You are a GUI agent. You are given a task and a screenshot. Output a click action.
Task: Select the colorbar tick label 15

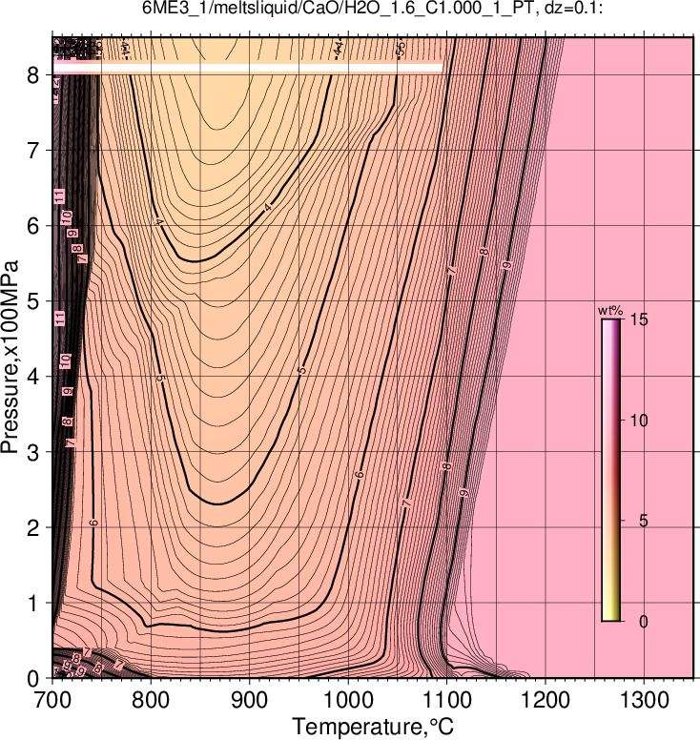pyautogui.click(x=639, y=319)
